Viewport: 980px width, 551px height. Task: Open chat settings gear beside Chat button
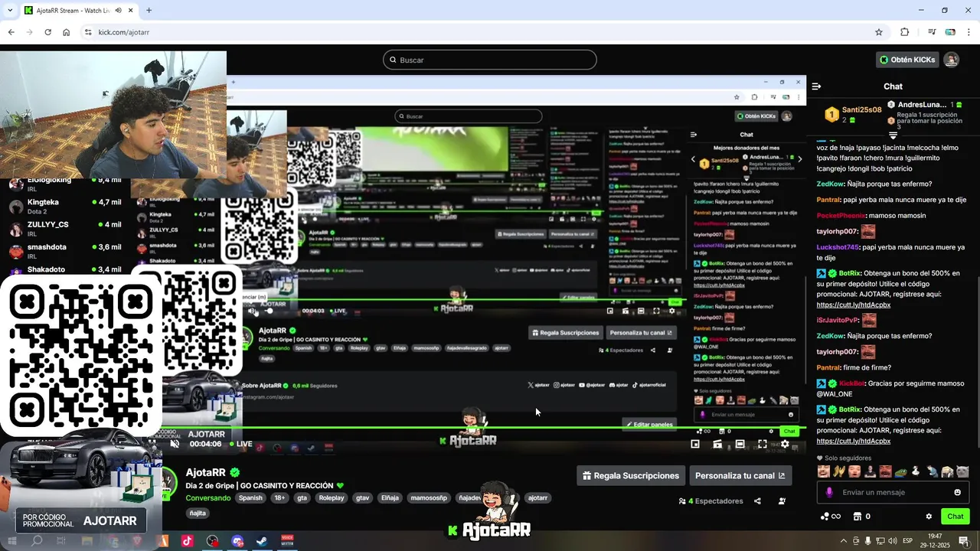click(929, 517)
